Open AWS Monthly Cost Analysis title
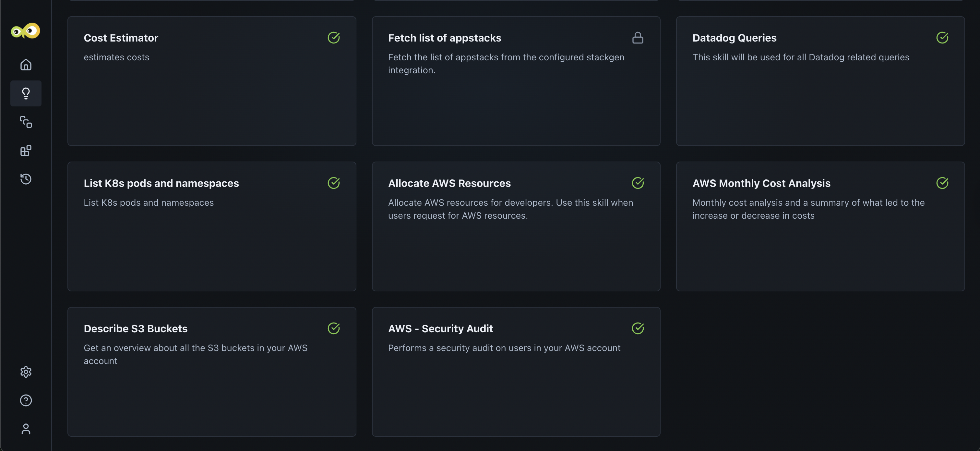The image size is (980, 451). click(x=761, y=183)
